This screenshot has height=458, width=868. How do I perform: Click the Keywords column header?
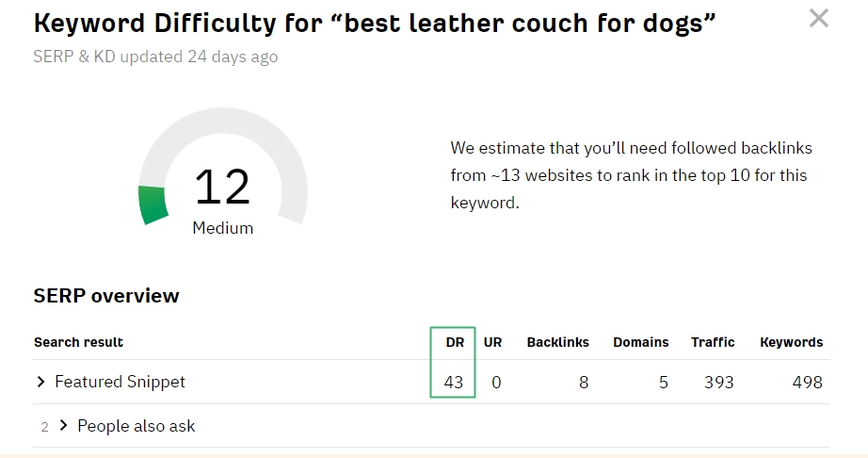coord(791,342)
